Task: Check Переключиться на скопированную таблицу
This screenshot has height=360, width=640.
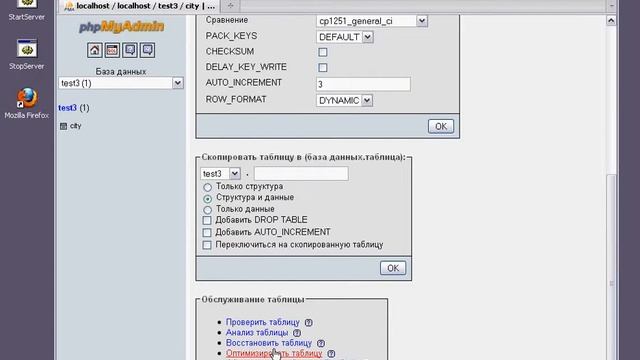Action: (207, 245)
